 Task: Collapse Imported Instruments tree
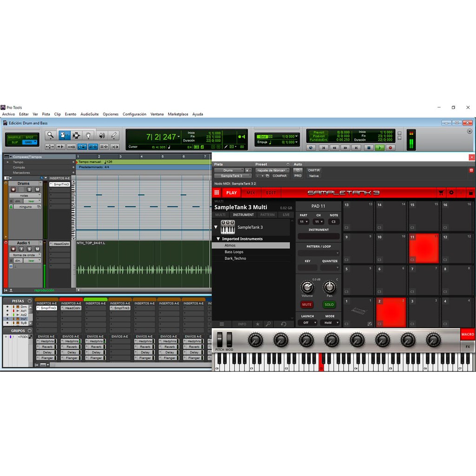point(218,239)
